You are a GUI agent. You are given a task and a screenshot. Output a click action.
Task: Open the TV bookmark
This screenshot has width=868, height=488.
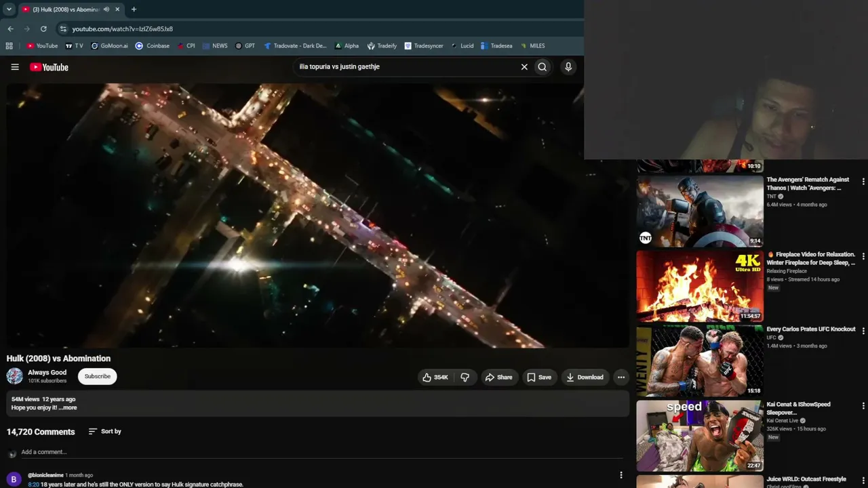point(75,46)
